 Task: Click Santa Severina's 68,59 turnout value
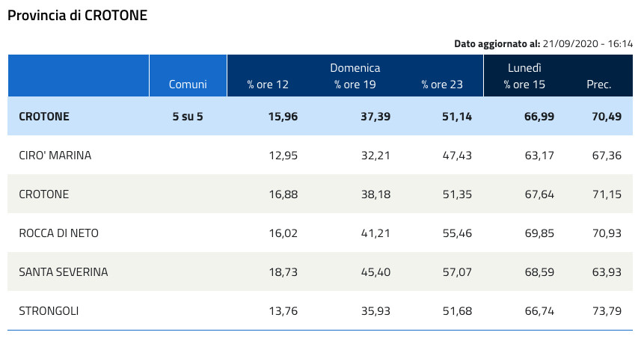(539, 272)
